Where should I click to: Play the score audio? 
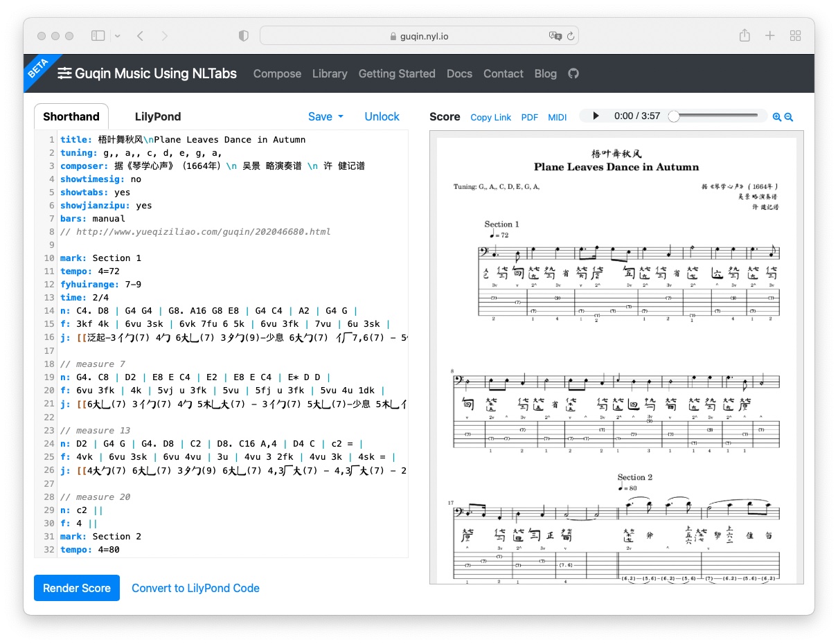[x=596, y=116]
